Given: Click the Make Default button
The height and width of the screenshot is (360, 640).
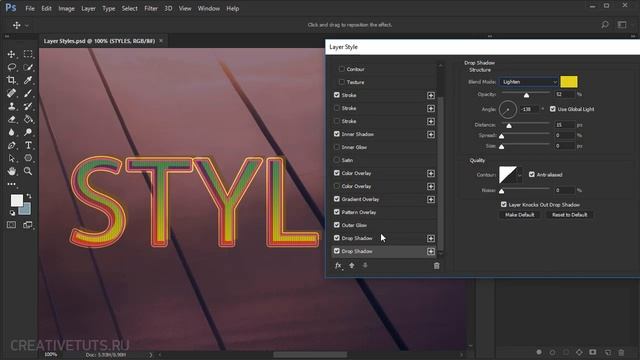Looking at the screenshot, I should click(520, 215).
